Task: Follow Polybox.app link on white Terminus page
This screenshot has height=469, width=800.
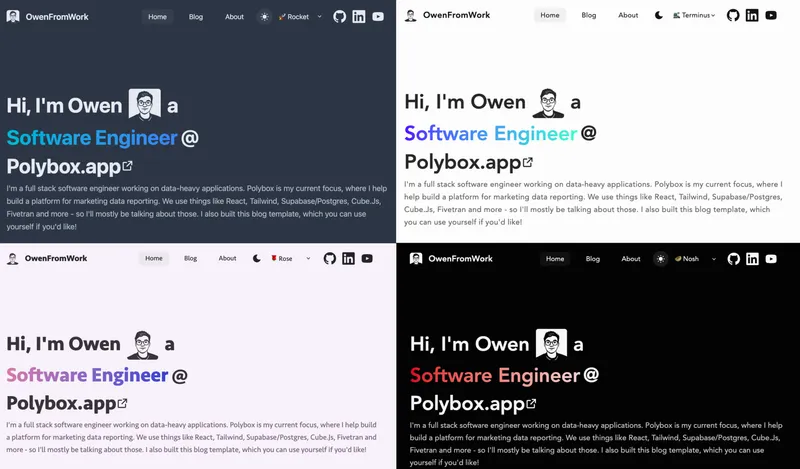Action: click(x=468, y=162)
